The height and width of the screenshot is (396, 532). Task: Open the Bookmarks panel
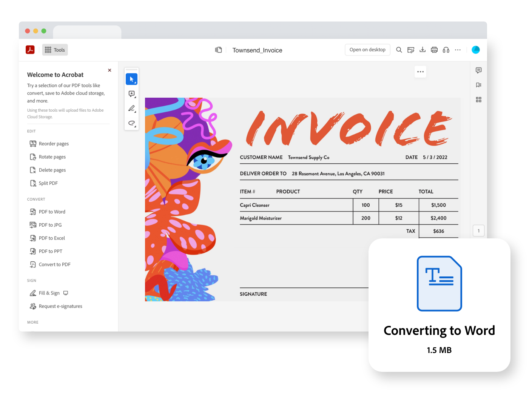pos(479,85)
